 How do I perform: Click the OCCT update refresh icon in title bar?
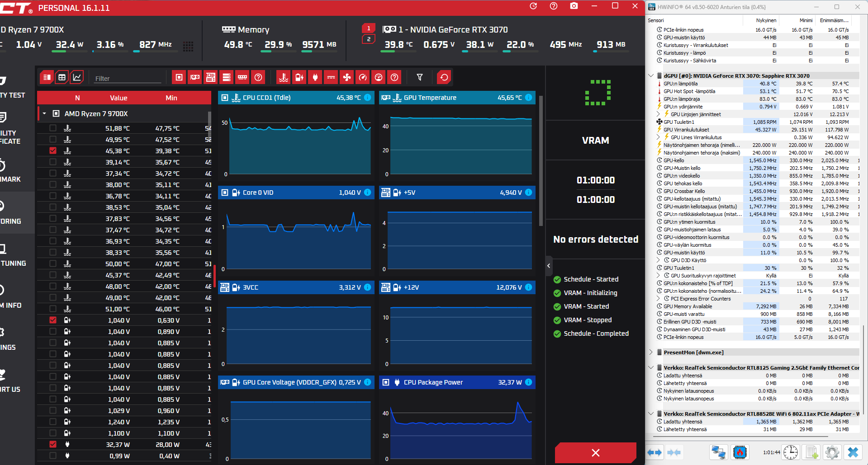pyautogui.click(x=533, y=6)
